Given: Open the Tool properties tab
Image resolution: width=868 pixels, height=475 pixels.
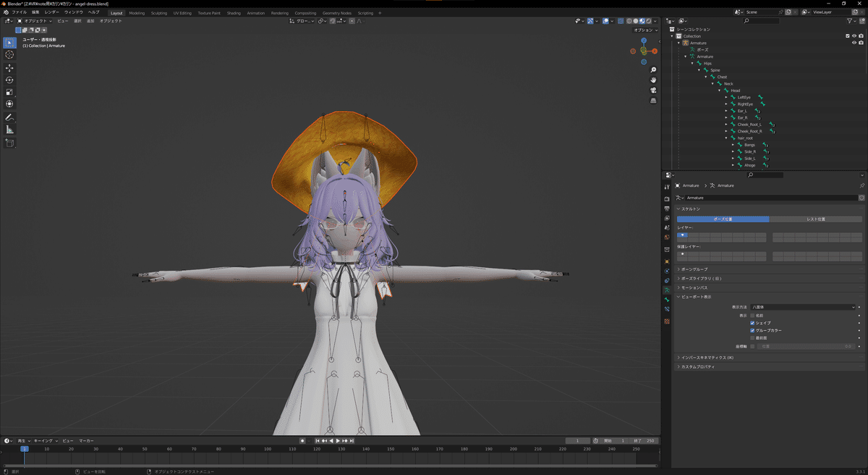Looking at the screenshot, I should [x=667, y=187].
